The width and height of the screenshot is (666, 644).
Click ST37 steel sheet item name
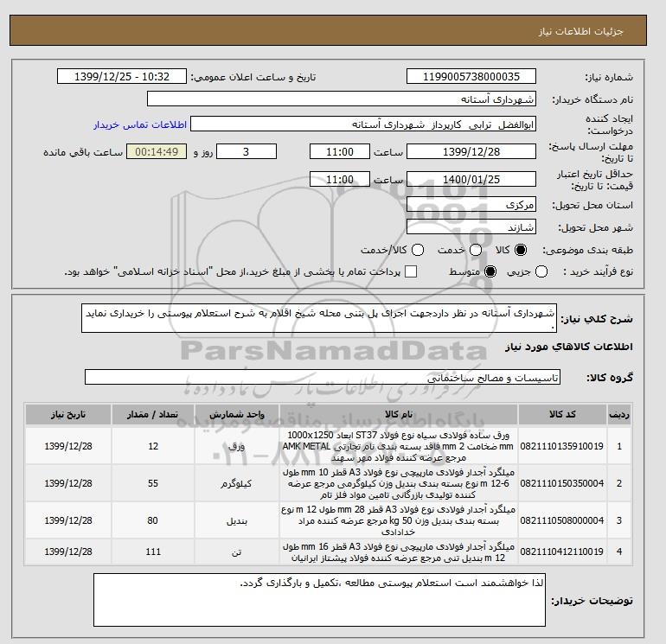(x=398, y=446)
